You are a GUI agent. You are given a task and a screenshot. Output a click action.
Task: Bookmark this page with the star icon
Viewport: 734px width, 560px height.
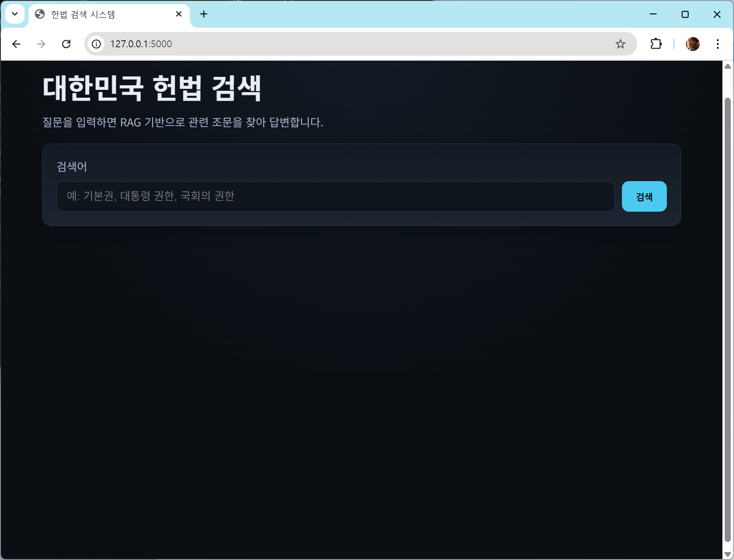(x=621, y=44)
